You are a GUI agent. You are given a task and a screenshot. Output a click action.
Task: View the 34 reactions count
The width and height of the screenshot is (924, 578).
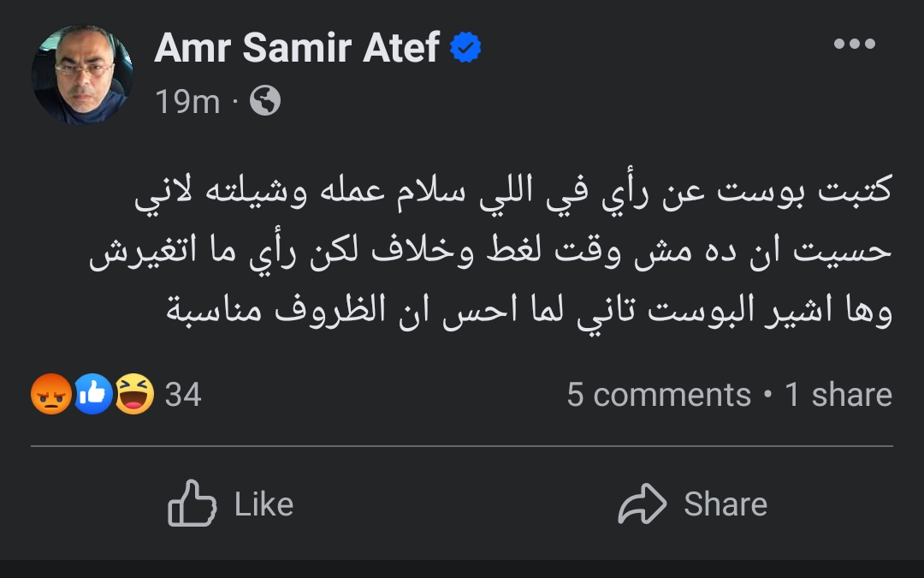183,395
